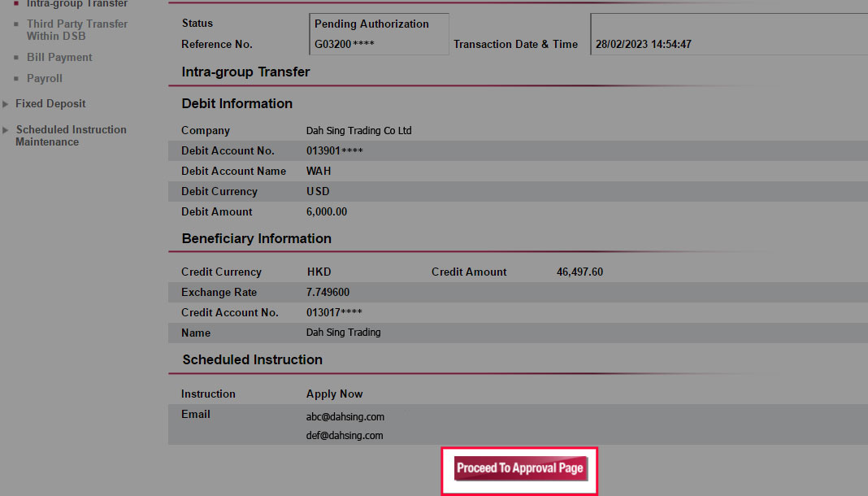868x496 pixels.
Task: Click debit currency USD value
Action: [318, 192]
